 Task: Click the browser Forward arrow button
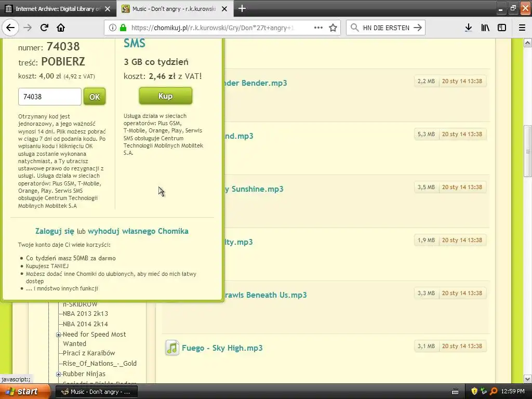(28, 28)
